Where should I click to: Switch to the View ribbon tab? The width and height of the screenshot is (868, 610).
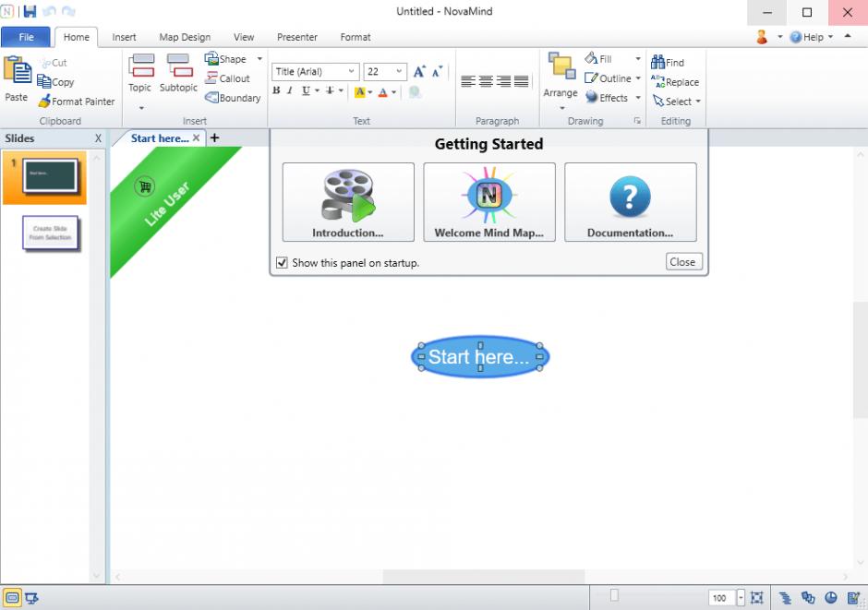point(244,37)
